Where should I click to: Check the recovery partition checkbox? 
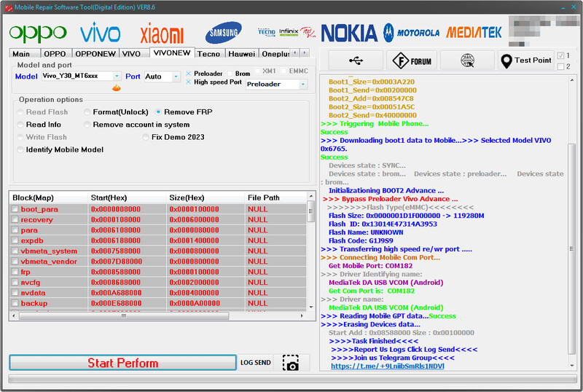[15, 220]
